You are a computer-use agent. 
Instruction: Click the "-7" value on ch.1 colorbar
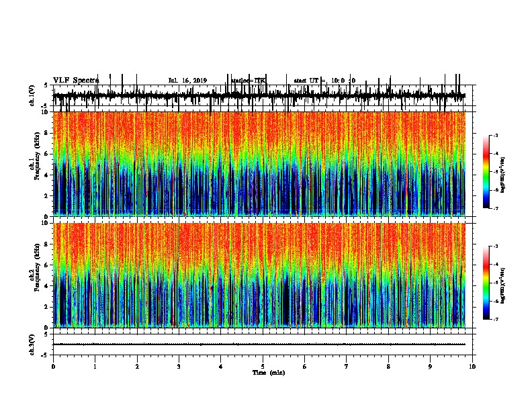tap(495, 208)
